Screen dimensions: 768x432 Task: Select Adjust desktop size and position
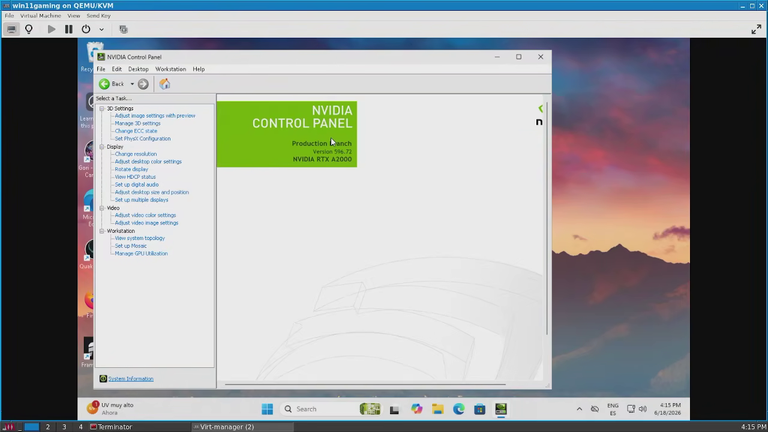[152, 192]
